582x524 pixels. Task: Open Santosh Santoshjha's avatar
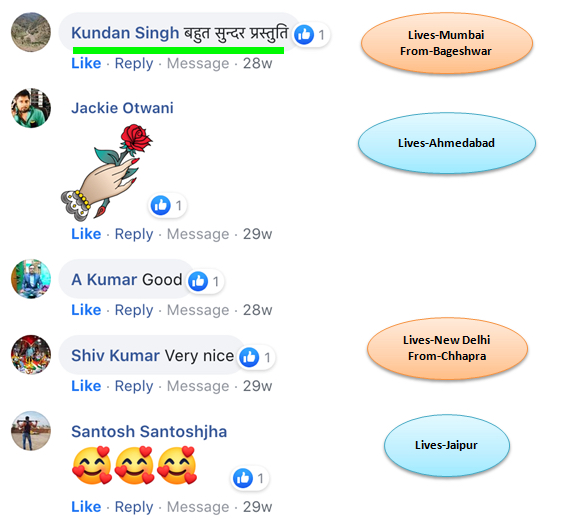pyautogui.click(x=31, y=431)
